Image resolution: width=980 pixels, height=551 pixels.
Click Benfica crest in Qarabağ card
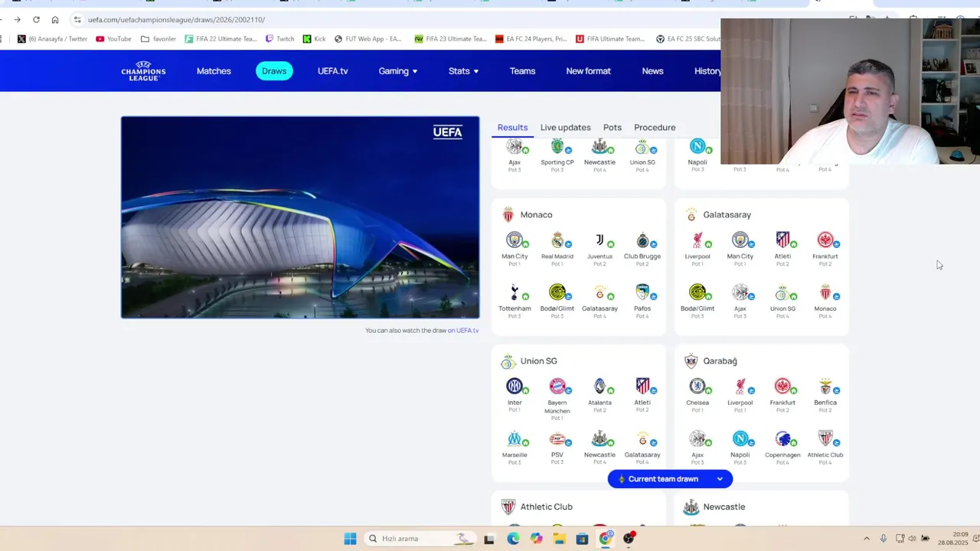point(825,386)
